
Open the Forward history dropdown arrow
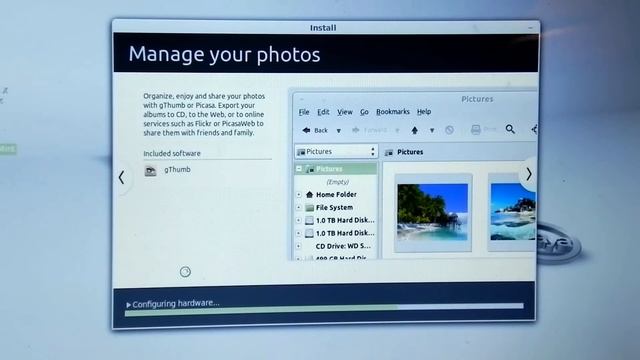397,131
